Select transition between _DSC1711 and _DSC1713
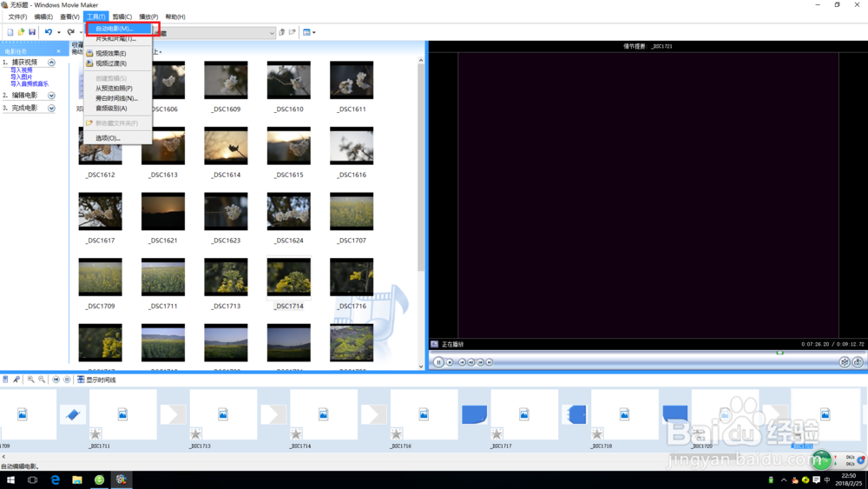868x489 pixels. point(174,414)
